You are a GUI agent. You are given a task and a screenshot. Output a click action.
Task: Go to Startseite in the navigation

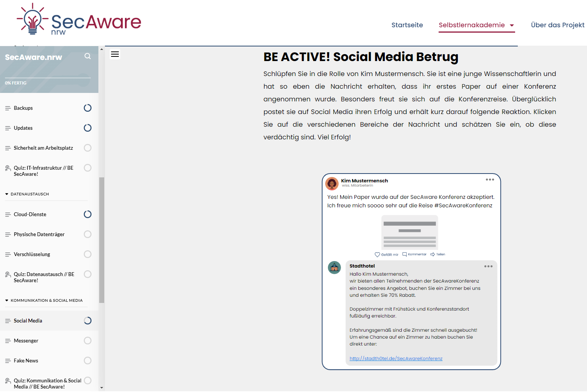407,25
